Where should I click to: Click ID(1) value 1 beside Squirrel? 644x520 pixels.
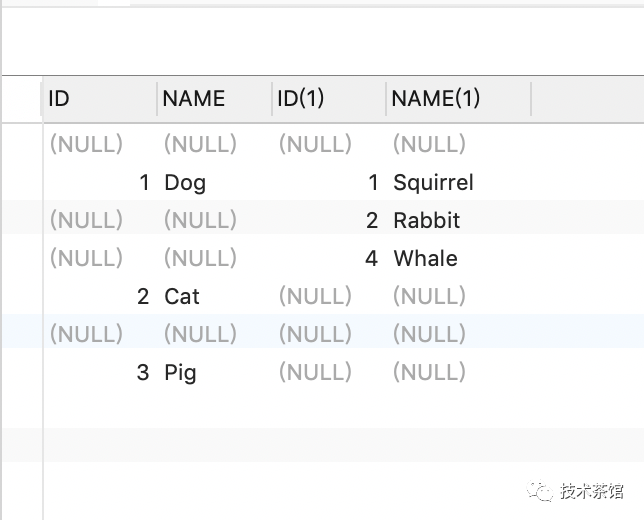pos(373,182)
